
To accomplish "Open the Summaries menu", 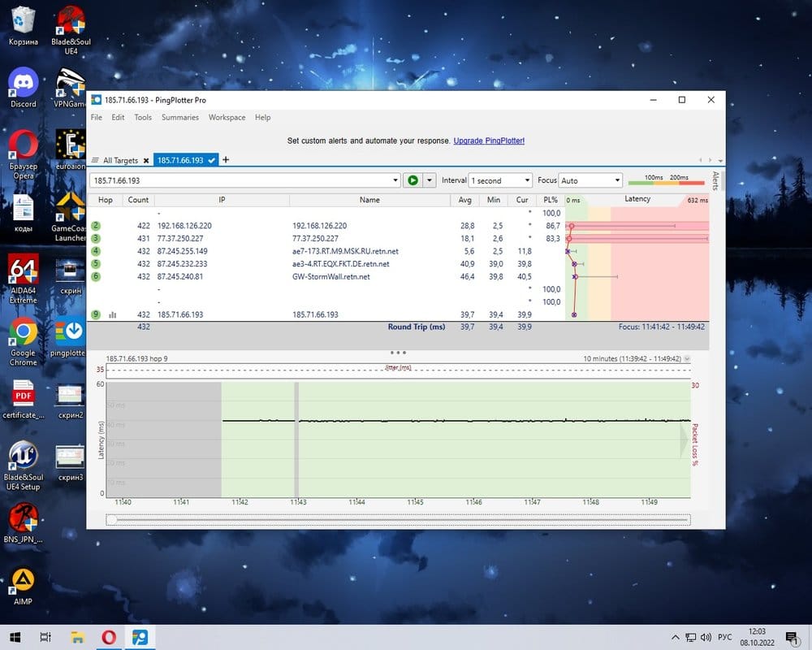I will [x=179, y=117].
